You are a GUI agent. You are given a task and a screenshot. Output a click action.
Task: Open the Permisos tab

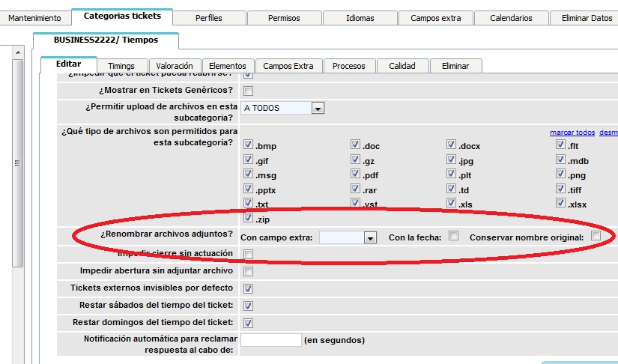[x=284, y=18]
